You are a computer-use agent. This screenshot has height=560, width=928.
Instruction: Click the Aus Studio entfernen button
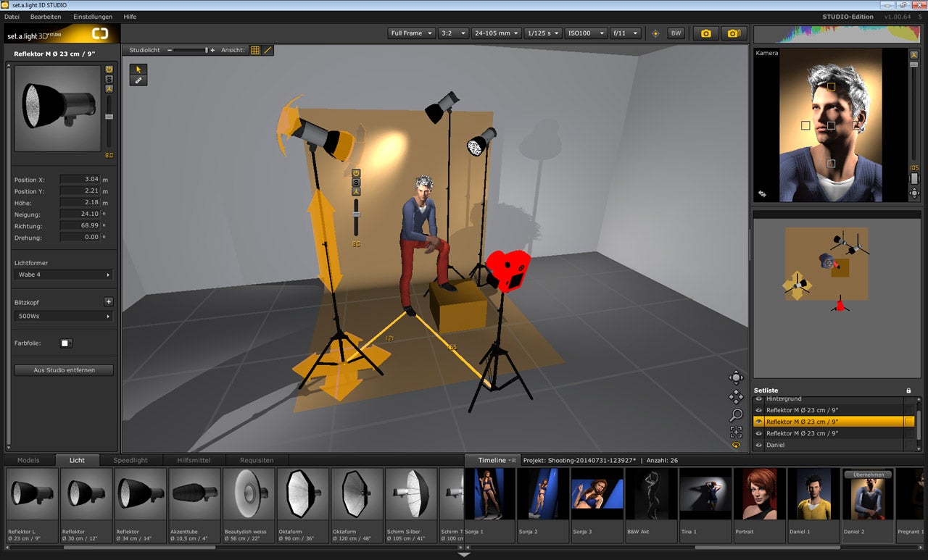coord(64,370)
